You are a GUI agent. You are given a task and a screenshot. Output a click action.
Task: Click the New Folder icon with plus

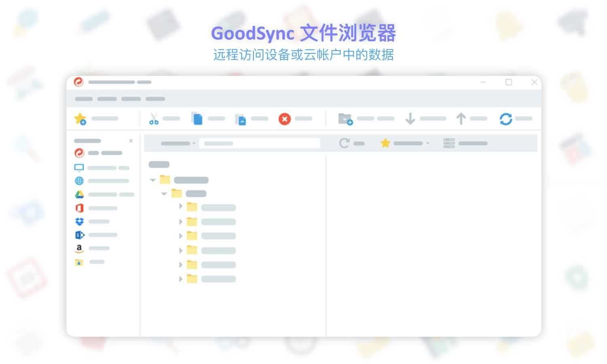pyautogui.click(x=346, y=119)
